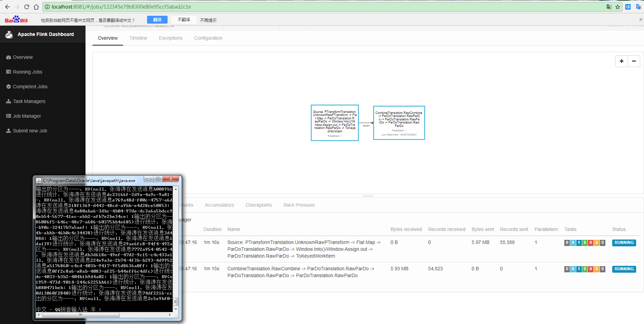Viewport: 644px width, 324px height.
Task: Click the Records received column header
Action: pos(447,229)
